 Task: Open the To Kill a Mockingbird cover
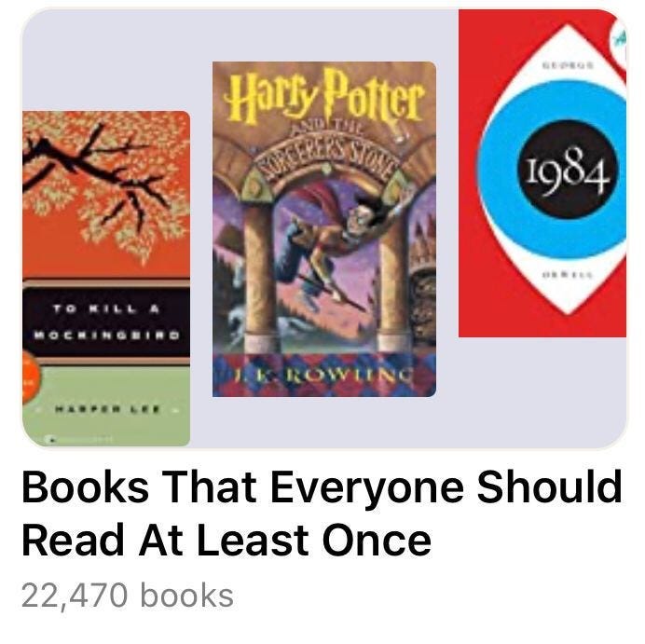click(x=106, y=279)
